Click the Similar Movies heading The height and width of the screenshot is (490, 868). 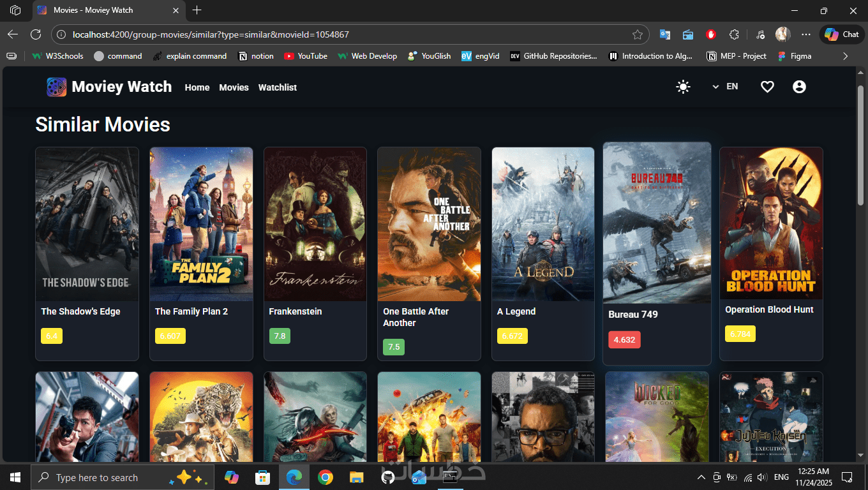tap(103, 124)
